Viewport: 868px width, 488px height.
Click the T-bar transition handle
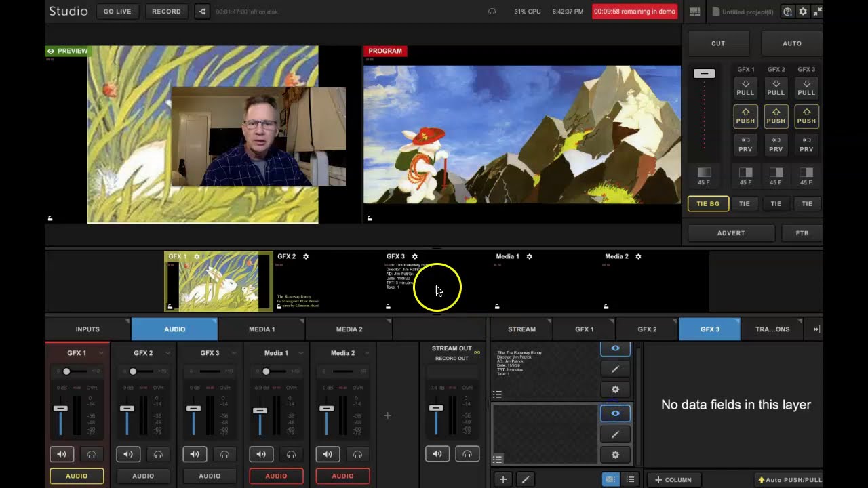point(704,73)
